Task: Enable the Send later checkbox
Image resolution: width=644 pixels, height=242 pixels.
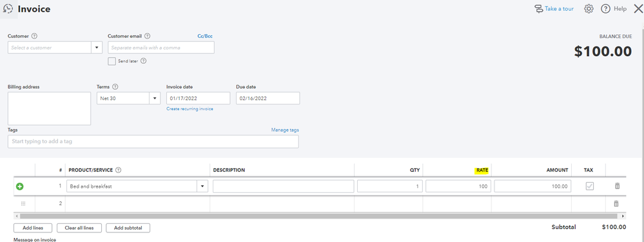Action: tap(112, 61)
